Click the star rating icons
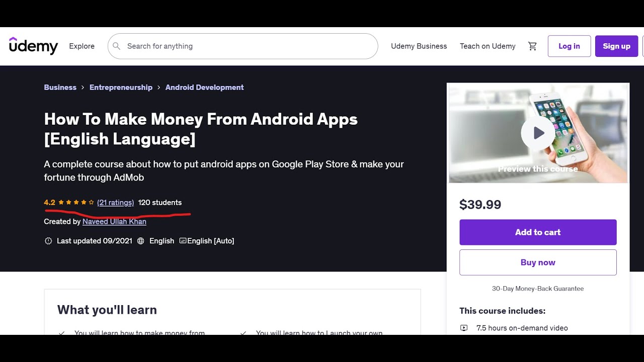 pyautogui.click(x=76, y=203)
